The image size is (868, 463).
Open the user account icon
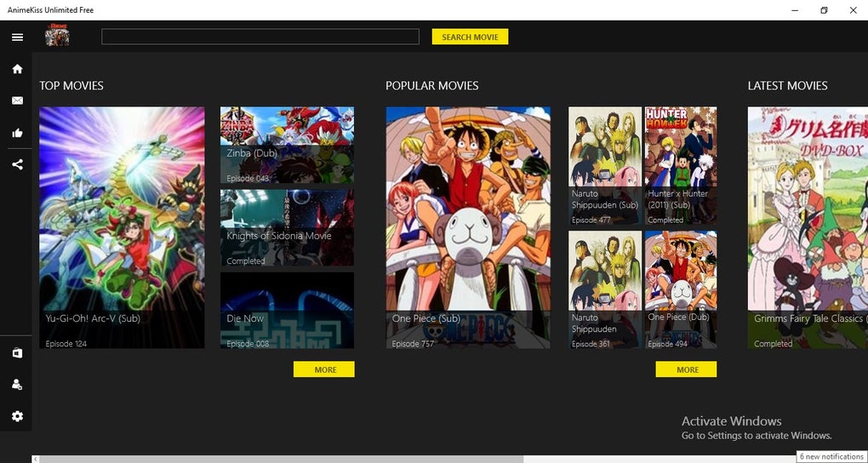coord(17,385)
